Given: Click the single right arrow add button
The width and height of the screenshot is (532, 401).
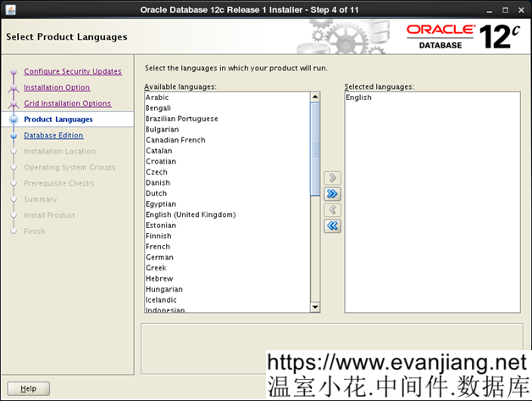Looking at the screenshot, I should (332, 178).
